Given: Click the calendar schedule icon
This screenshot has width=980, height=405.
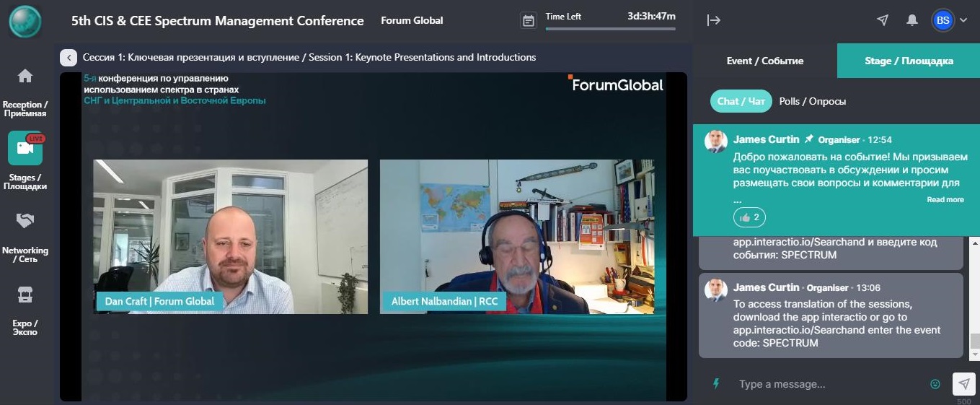Looking at the screenshot, I should click(529, 21).
